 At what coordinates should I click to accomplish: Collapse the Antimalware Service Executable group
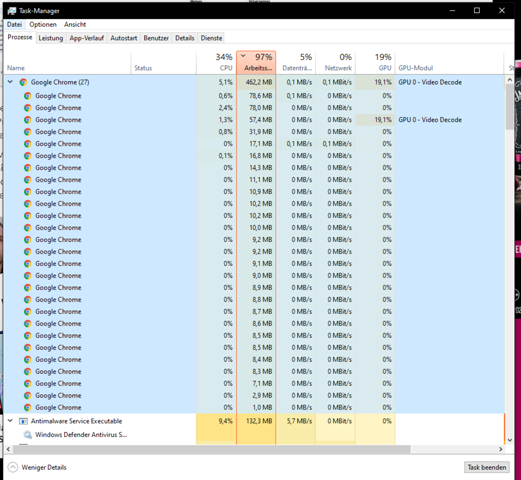point(10,421)
